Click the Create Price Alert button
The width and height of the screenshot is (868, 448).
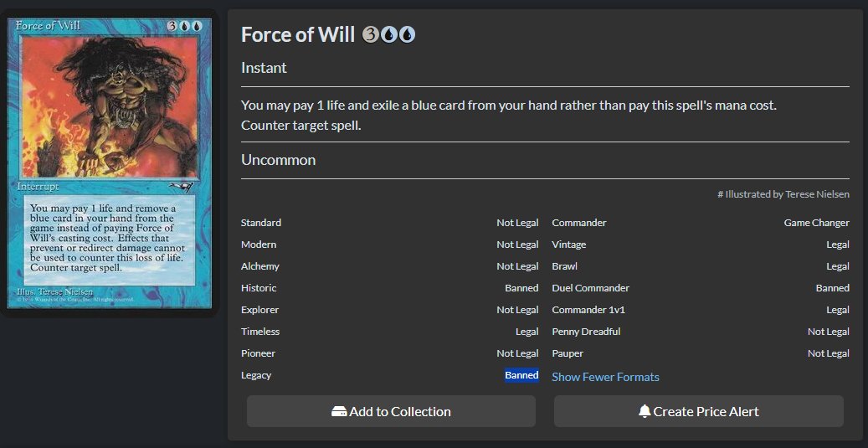point(699,411)
